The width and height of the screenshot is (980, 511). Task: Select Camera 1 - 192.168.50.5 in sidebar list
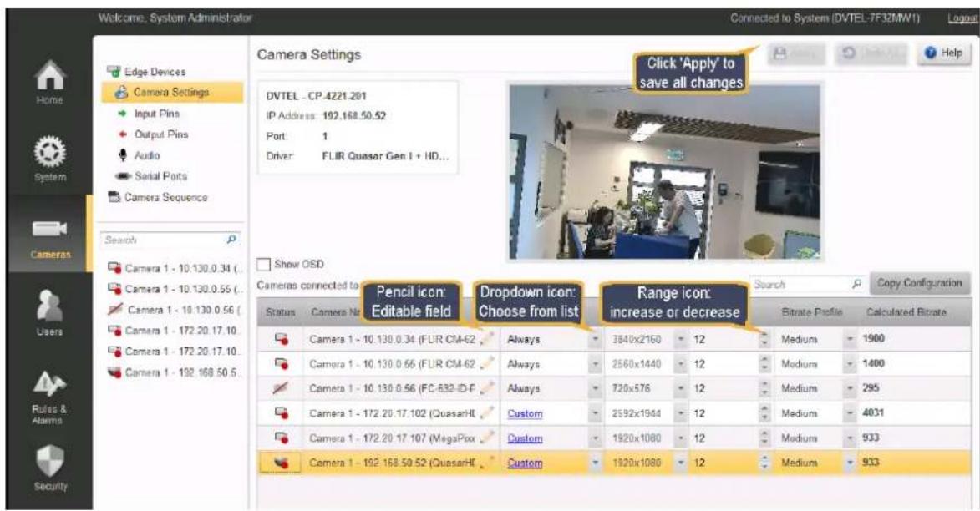point(175,372)
